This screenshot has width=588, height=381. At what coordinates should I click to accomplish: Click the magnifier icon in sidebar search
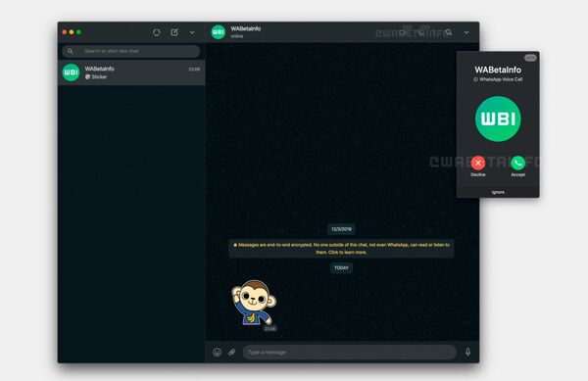coord(71,51)
